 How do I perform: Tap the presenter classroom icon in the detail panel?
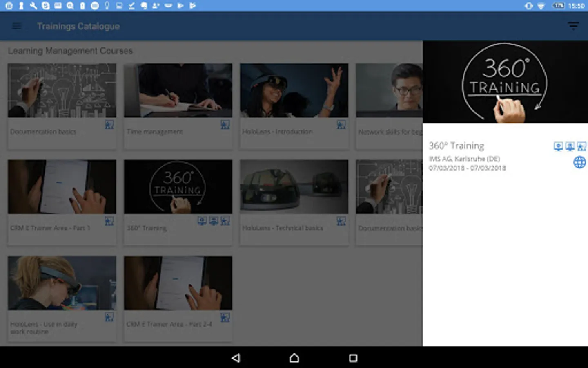581,146
